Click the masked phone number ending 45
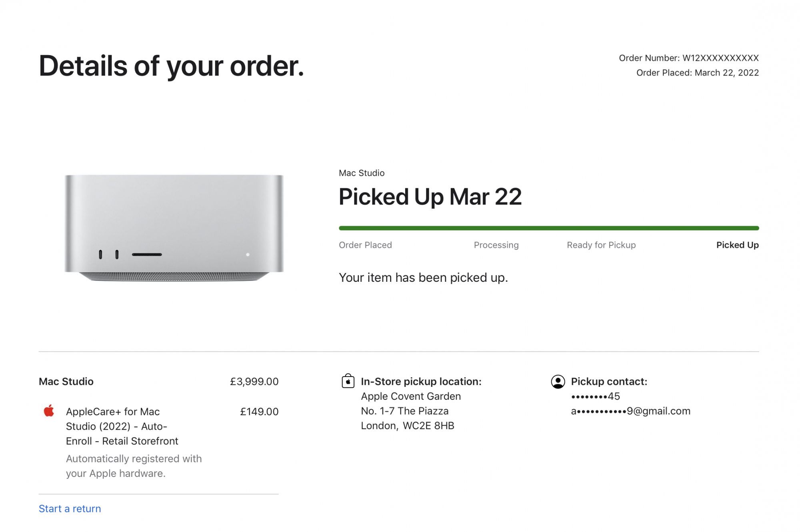The width and height of the screenshot is (800, 532). click(596, 396)
